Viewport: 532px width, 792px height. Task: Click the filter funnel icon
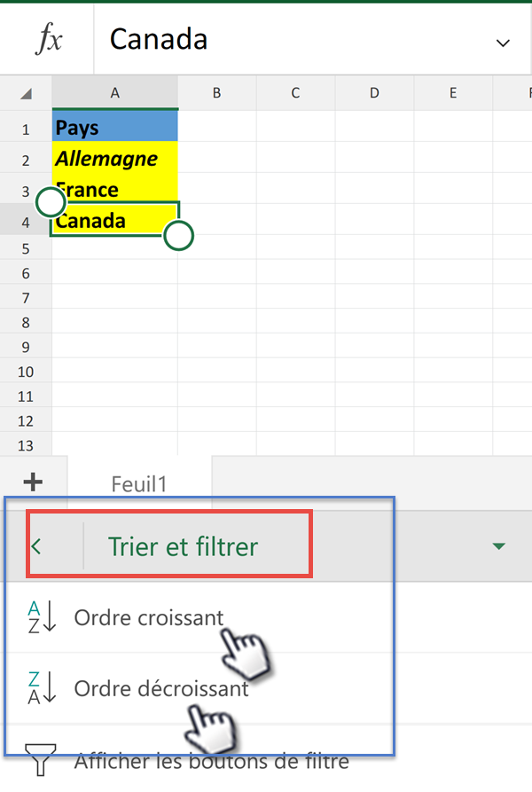click(40, 759)
